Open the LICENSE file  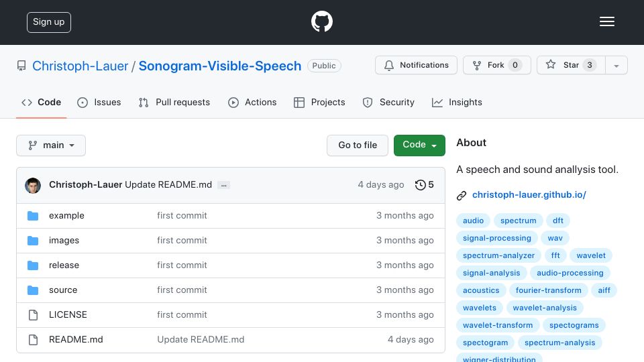[x=68, y=315]
